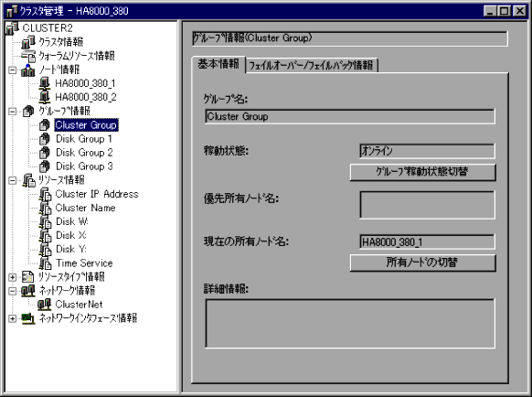Click the 稼動状態 field showing オンライン
Image resolution: width=532 pixels, height=397 pixels.
427,151
